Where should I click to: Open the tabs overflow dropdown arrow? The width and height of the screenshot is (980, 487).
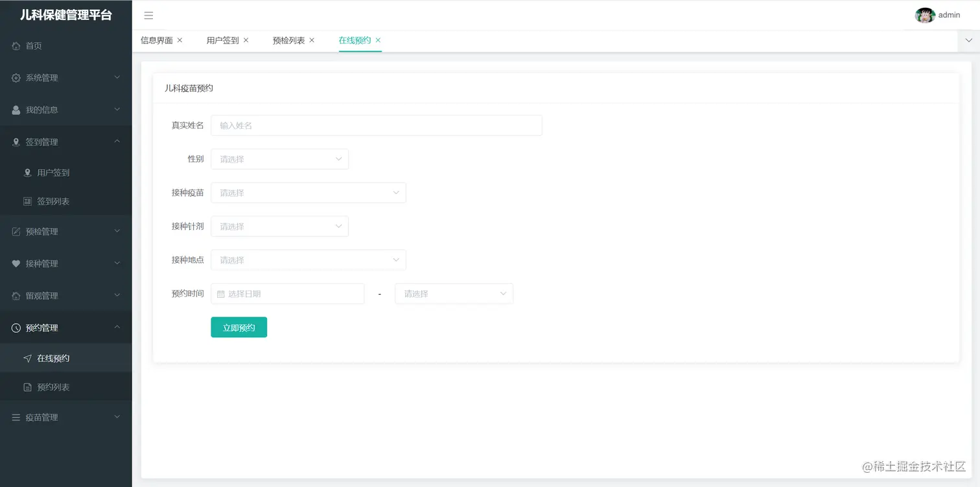[x=968, y=40]
